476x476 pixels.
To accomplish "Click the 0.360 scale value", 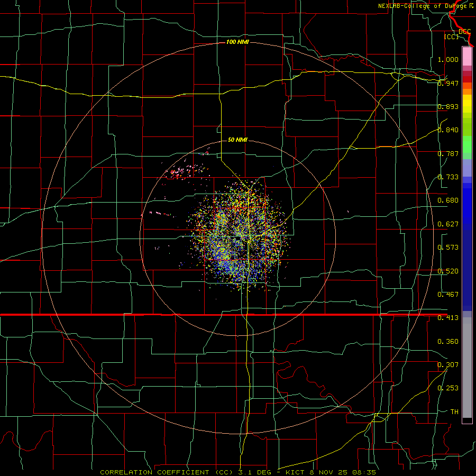I will tap(448, 342).
